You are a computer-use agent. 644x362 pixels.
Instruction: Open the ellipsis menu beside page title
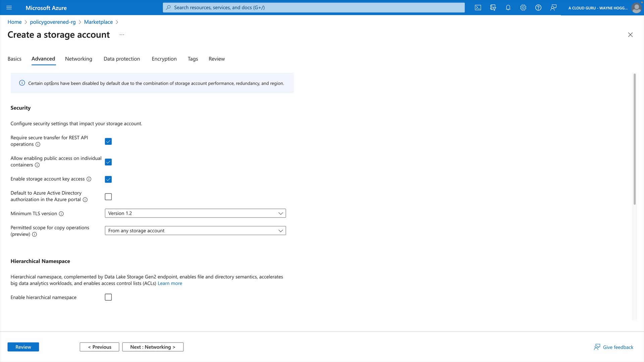[122, 35]
